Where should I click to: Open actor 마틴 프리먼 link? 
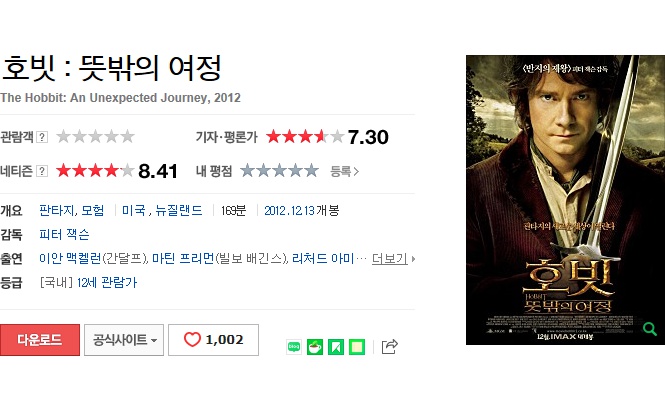tap(183, 258)
